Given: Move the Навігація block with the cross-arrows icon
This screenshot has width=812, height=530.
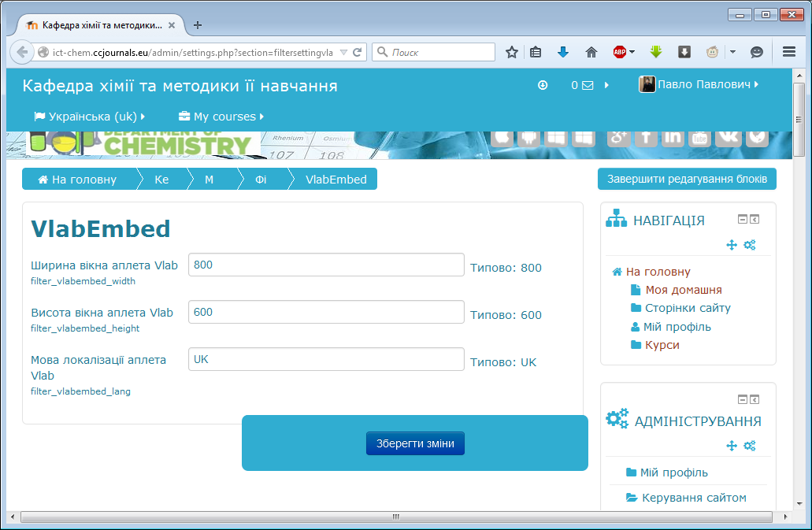Looking at the screenshot, I should [x=732, y=245].
